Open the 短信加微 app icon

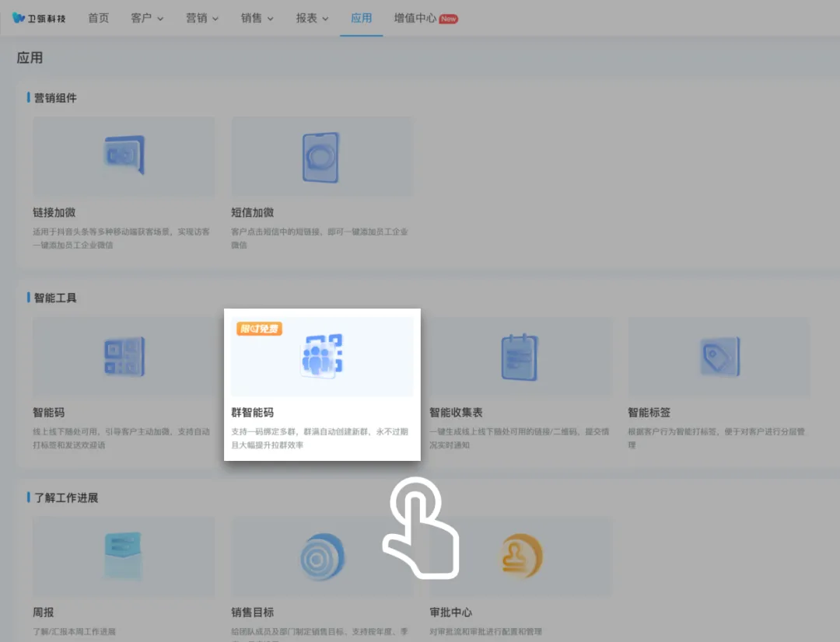(320, 156)
